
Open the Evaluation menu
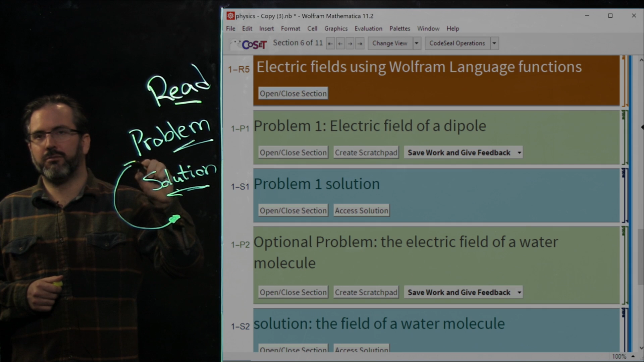tap(368, 28)
